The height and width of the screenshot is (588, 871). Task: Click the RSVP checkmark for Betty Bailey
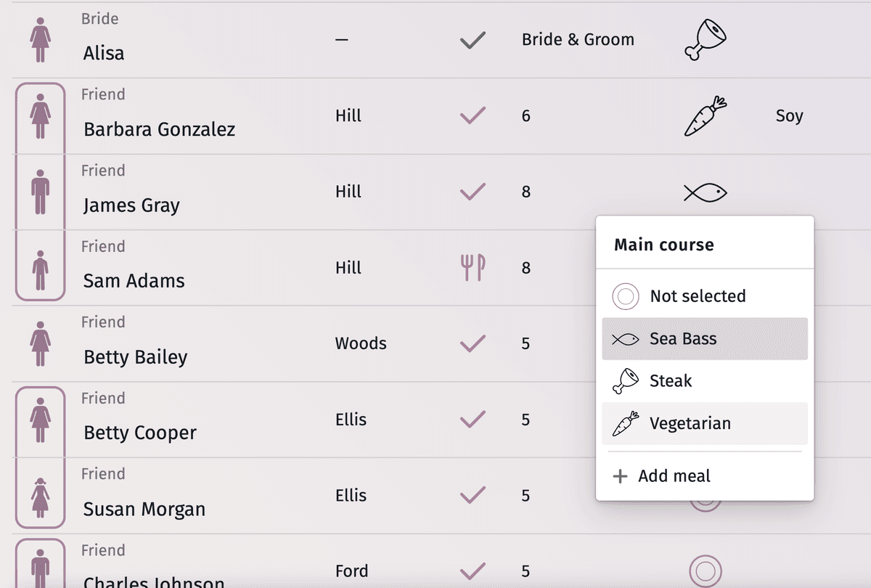coord(472,343)
